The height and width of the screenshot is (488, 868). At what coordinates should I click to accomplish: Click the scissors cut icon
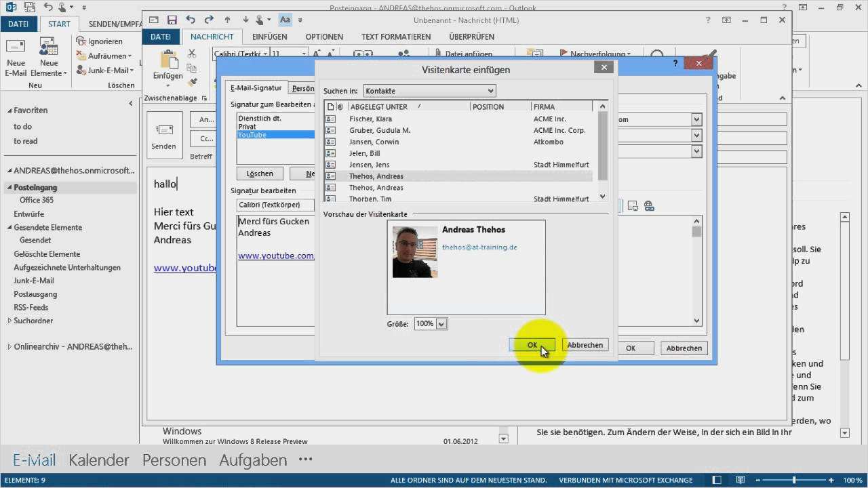[x=192, y=54]
